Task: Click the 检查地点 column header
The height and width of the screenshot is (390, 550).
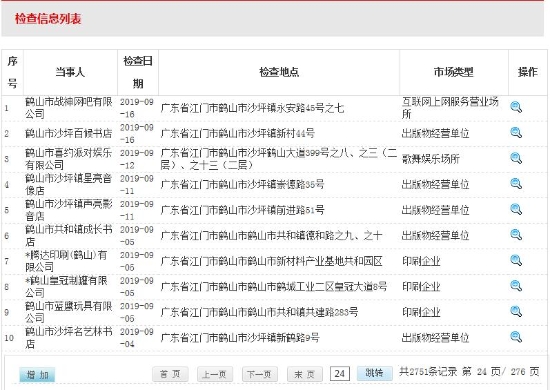Action: point(279,72)
